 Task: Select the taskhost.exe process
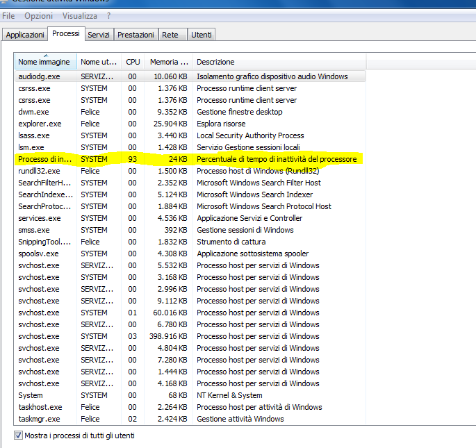tap(190, 407)
